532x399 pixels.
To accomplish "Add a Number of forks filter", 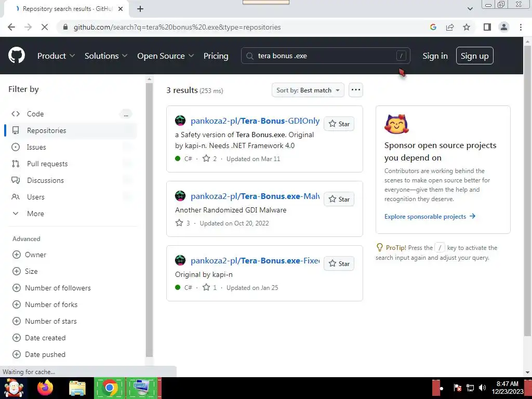I will coord(45,304).
